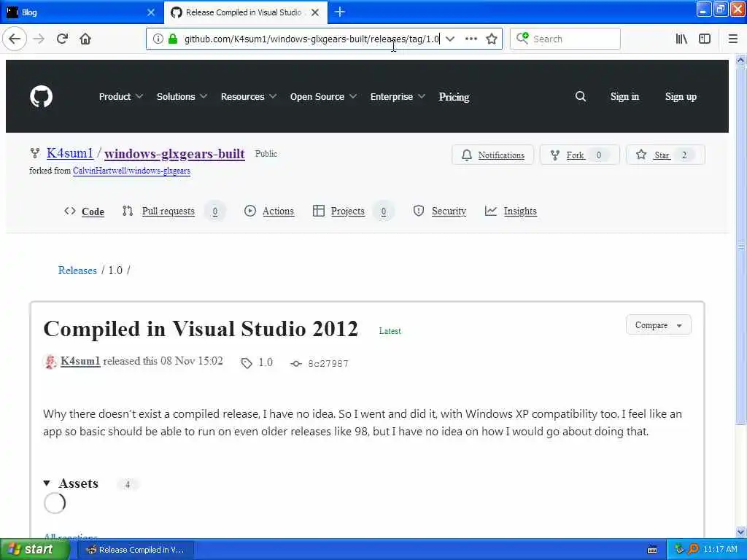The width and height of the screenshot is (747, 560).
Task: Toggle the sidebar view icon
Action: [705, 39]
